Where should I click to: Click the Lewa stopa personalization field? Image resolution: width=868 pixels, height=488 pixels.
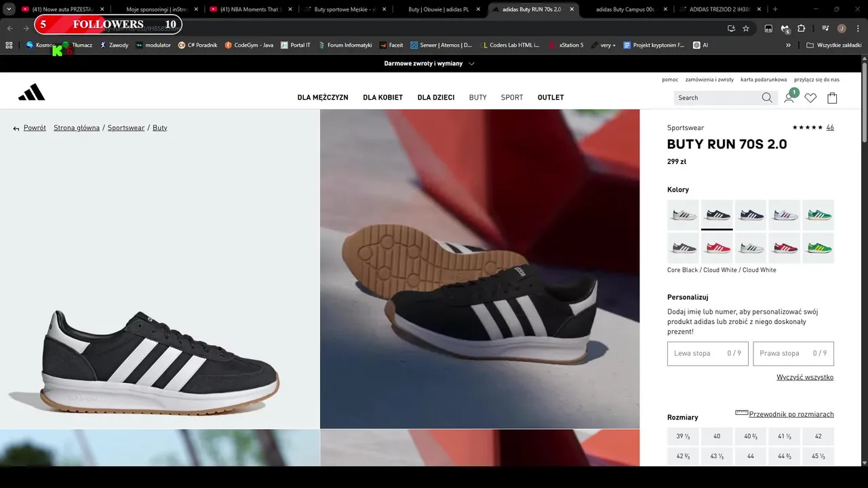point(708,354)
